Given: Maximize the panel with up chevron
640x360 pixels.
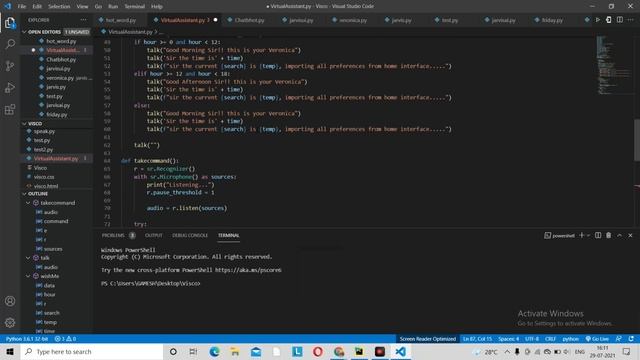Looking at the screenshot, I should coord(619,236).
